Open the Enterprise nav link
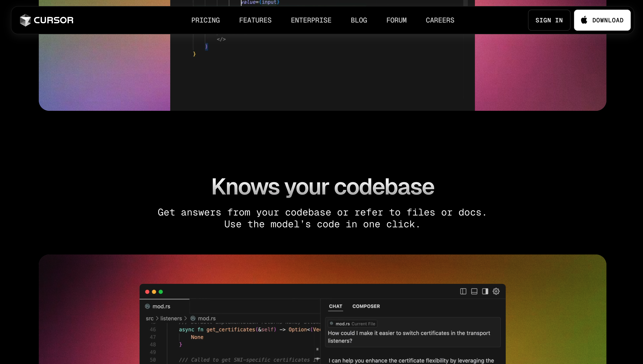Image resolution: width=643 pixels, height=364 pixels. coord(311,20)
